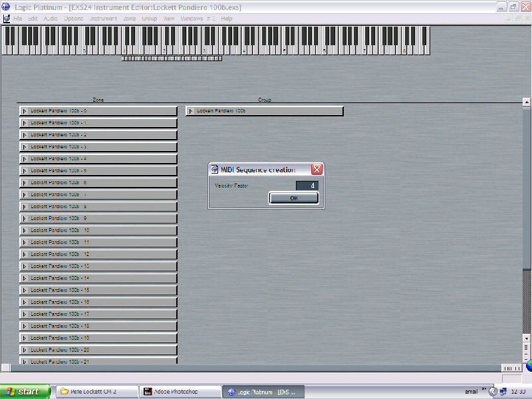Click the Velocity Factor value field
The width and height of the screenshot is (532, 399).
point(307,186)
